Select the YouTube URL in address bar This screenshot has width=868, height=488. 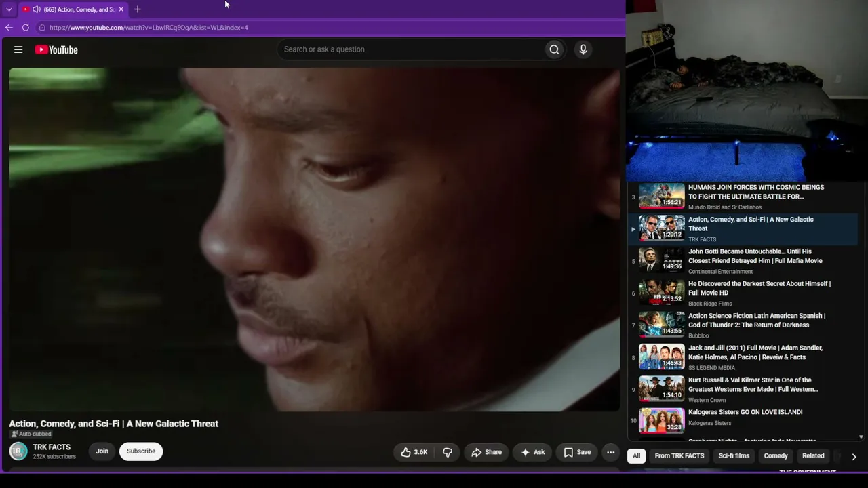(149, 28)
